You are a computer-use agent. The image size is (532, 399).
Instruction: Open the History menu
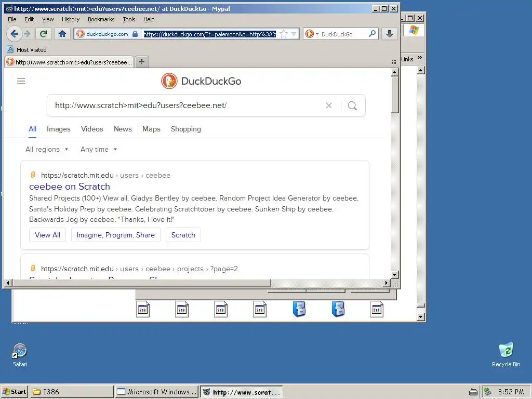point(71,19)
